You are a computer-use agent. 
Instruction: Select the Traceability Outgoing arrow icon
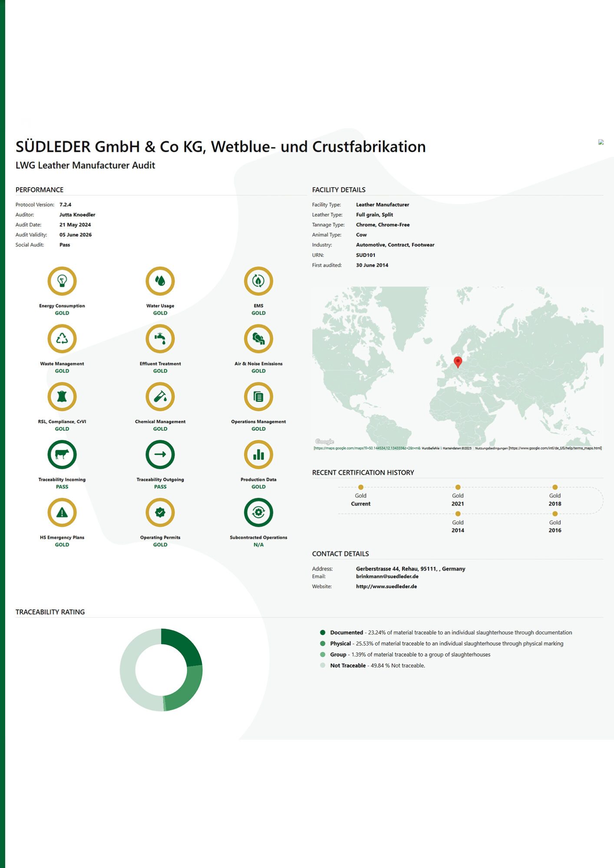(160, 454)
